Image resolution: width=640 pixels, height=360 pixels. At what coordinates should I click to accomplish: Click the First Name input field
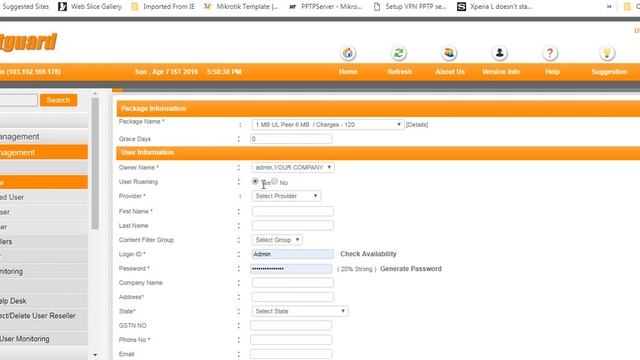click(x=293, y=211)
